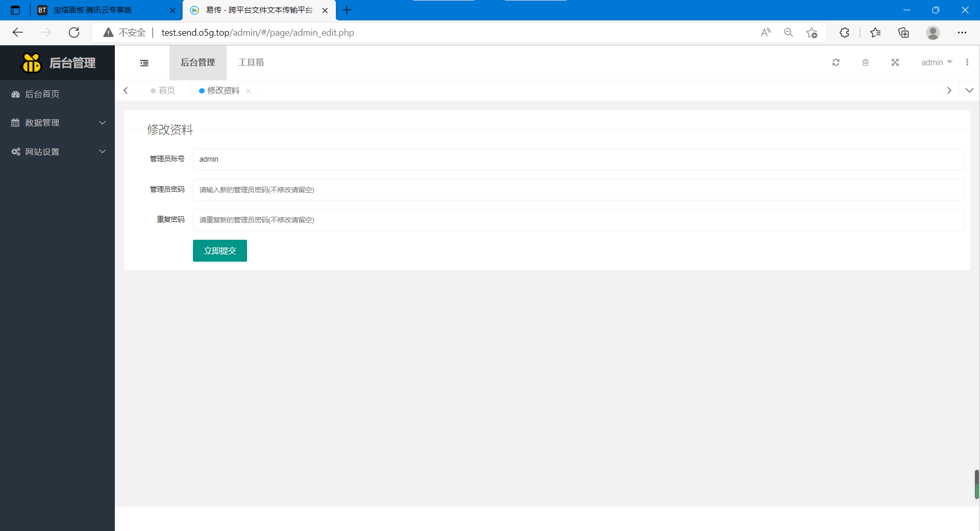Open the admin user dropdown

click(936, 62)
